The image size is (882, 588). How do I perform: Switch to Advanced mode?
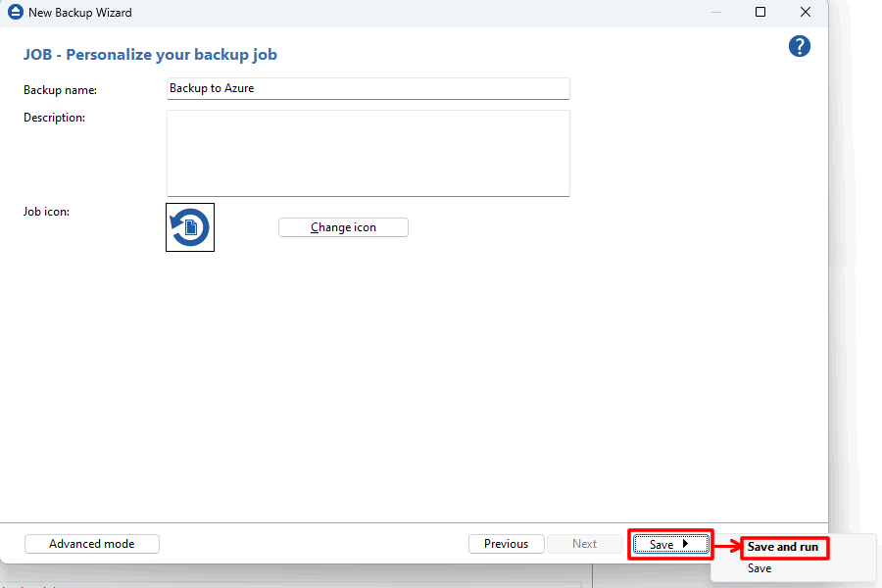click(91, 543)
